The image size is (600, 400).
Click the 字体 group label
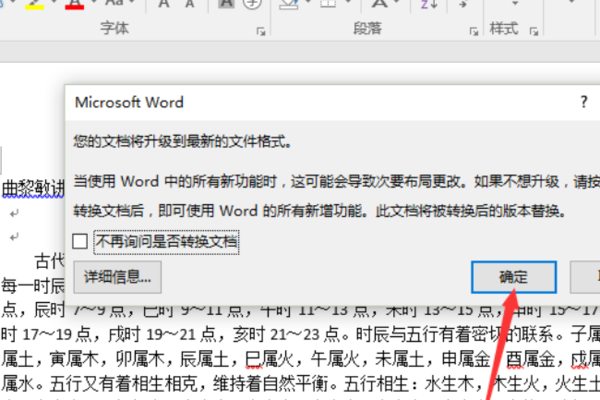pos(114,28)
